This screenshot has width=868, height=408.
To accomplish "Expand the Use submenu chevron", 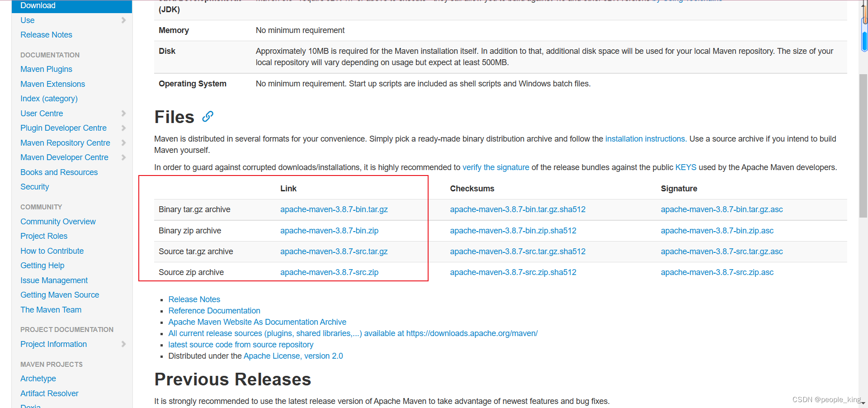I will click(x=123, y=20).
